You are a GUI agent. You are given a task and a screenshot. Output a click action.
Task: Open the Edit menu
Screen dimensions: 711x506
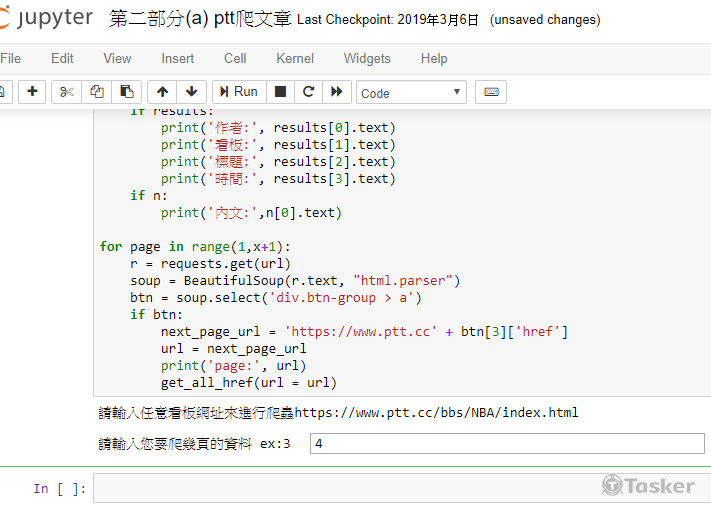[62, 58]
